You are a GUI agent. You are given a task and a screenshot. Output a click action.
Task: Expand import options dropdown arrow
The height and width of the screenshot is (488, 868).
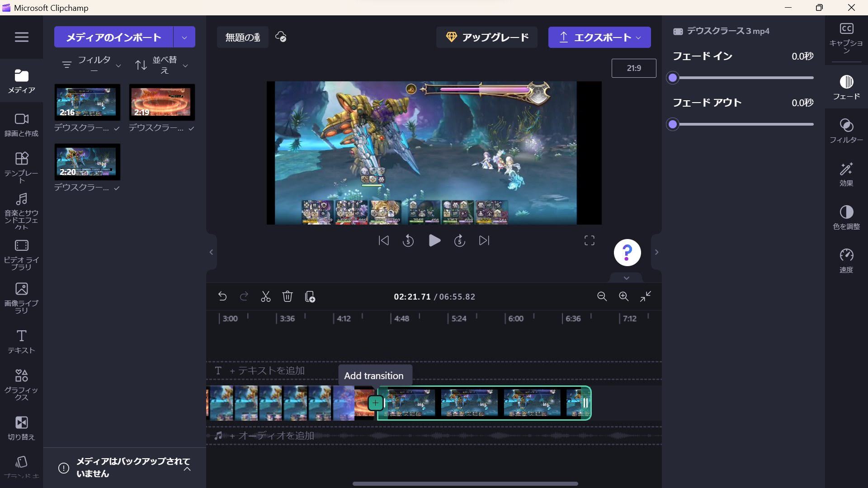[x=184, y=37]
